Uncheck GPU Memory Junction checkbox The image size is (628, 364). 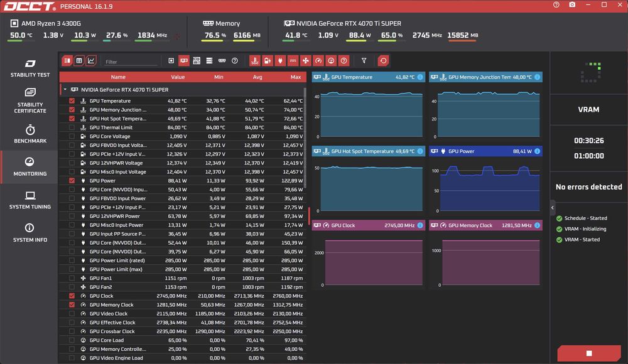[x=72, y=110]
